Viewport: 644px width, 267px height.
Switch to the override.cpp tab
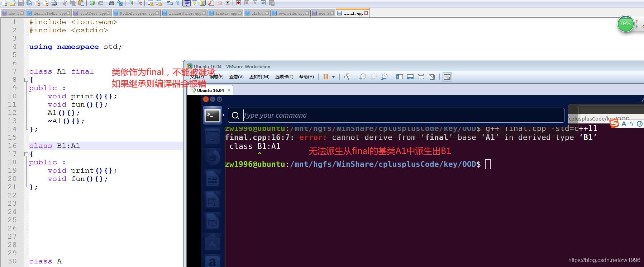pyautogui.click(x=291, y=13)
